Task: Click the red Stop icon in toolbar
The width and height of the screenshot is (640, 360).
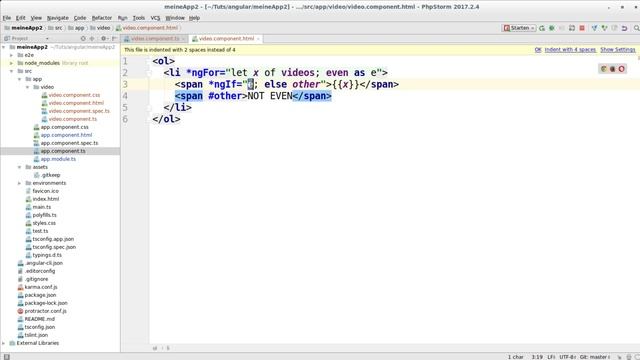Action: (x=582, y=28)
